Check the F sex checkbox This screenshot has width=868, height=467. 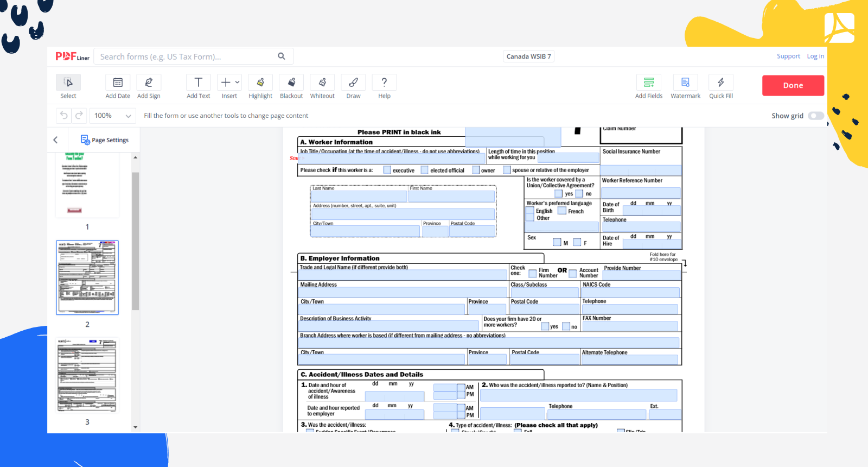(577, 242)
